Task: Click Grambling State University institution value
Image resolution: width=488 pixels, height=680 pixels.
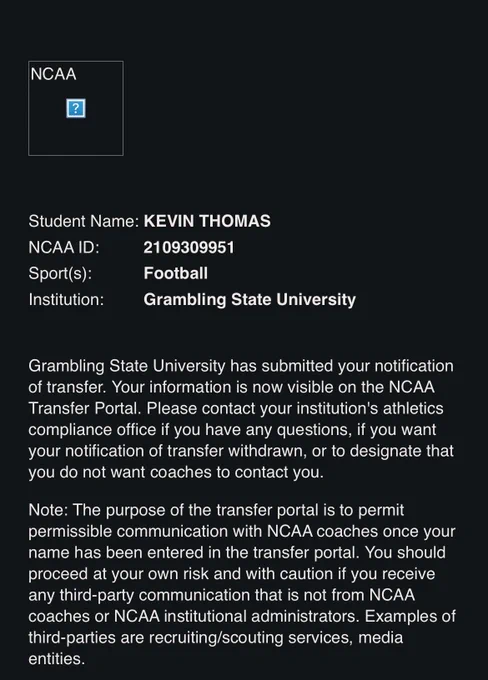Action: pyautogui.click(x=250, y=300)
